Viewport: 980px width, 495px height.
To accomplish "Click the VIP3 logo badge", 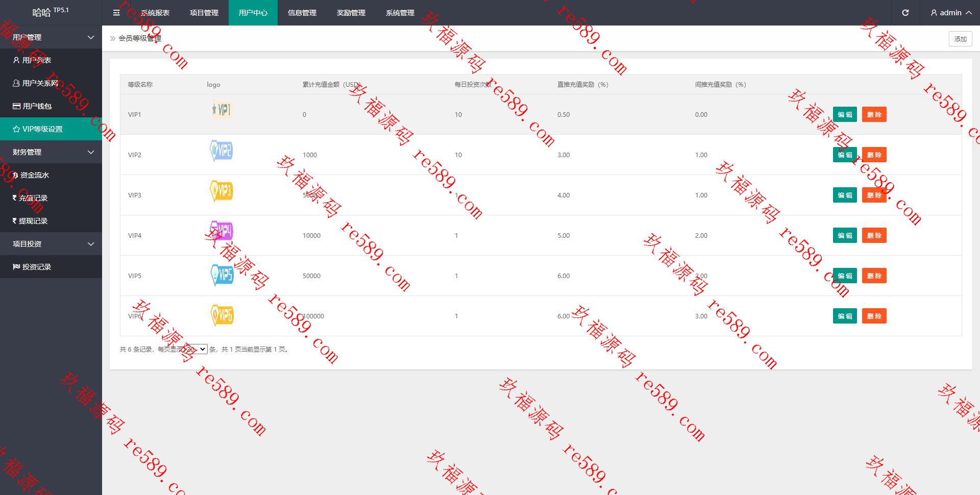I will tap(222, 191).
